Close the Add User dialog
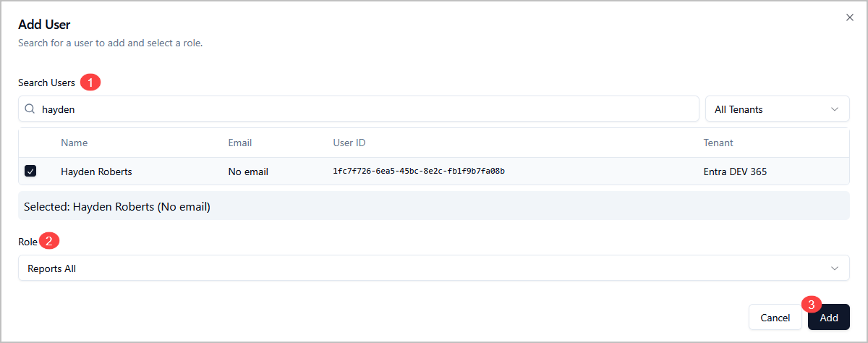The height and width of the screenshot is (343, 868). click(850, 17)
